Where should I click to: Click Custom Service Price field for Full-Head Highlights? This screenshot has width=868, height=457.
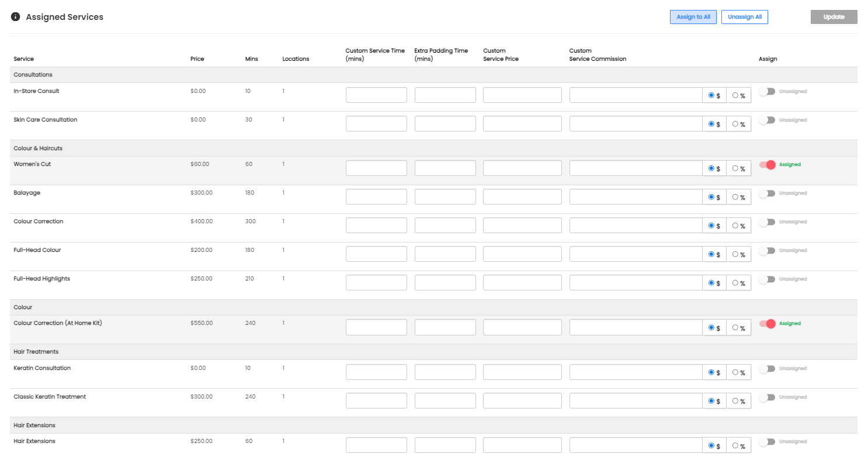(522, 283)
